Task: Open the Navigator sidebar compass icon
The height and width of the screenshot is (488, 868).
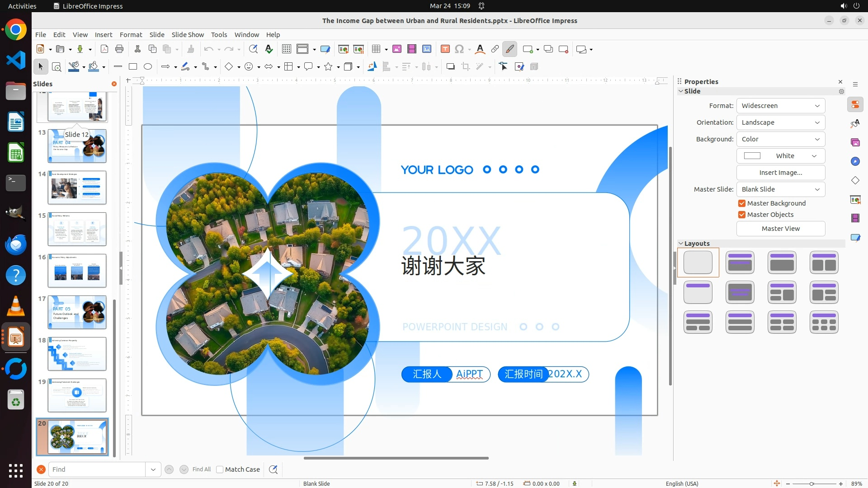Action: 855,162
